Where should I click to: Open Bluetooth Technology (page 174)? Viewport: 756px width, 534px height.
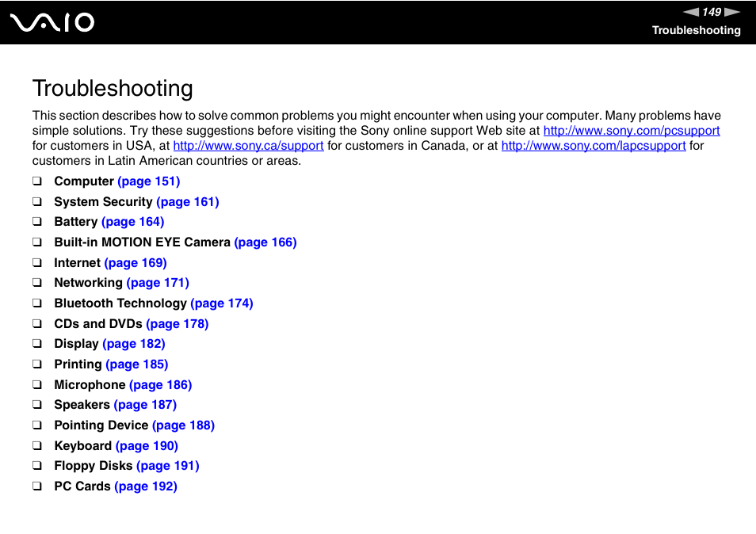[x=222, y=303]
